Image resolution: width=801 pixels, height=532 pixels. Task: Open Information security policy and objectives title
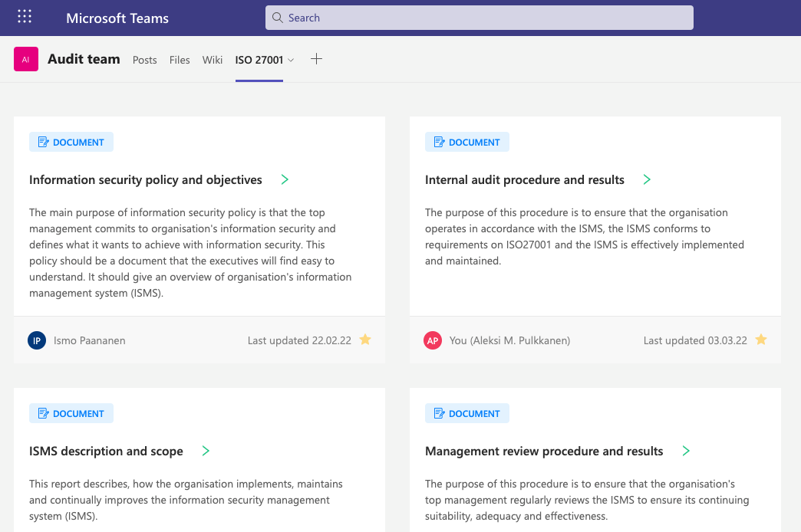[146, 179]
